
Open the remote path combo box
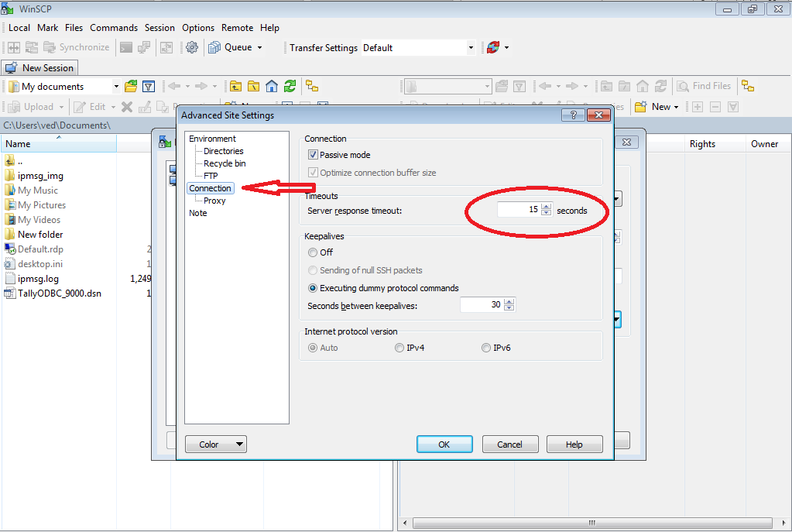click(x=447, y=87)
